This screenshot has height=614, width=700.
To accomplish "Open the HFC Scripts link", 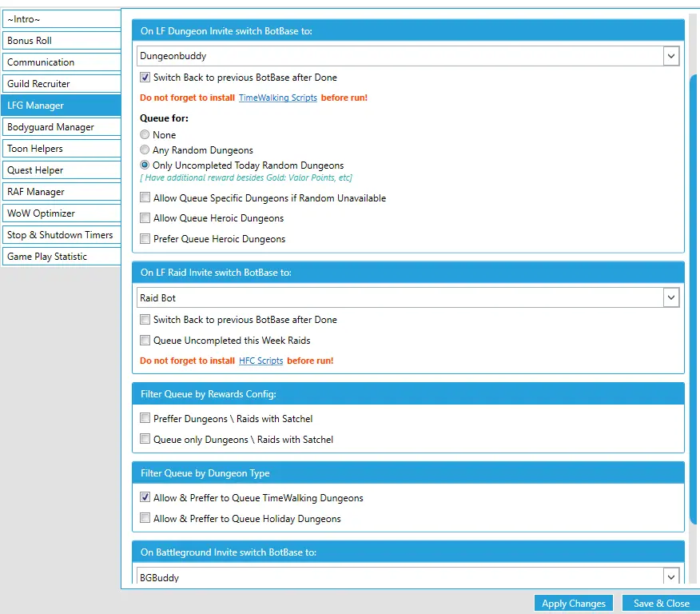I will [x=261, y=361].
